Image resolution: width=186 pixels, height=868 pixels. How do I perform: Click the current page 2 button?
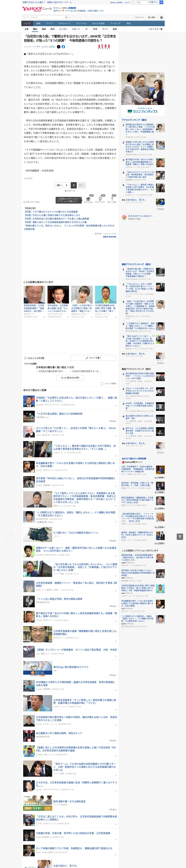[74, 185]
